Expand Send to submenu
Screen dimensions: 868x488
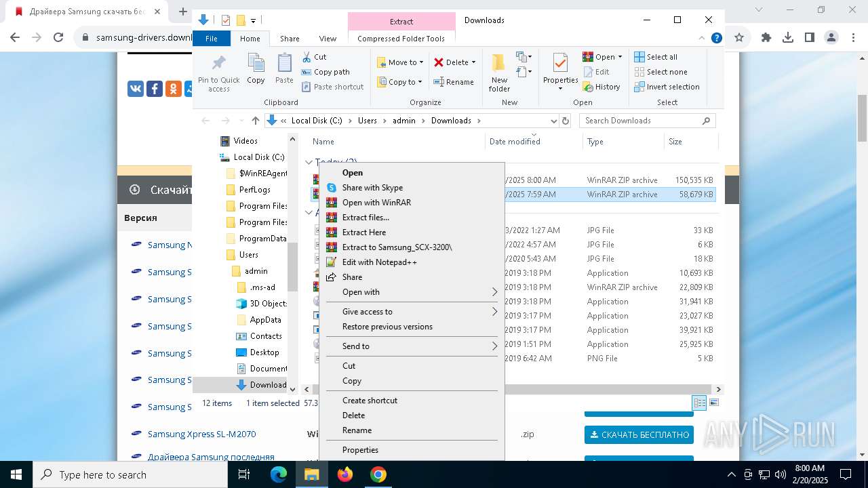(412, 346)
